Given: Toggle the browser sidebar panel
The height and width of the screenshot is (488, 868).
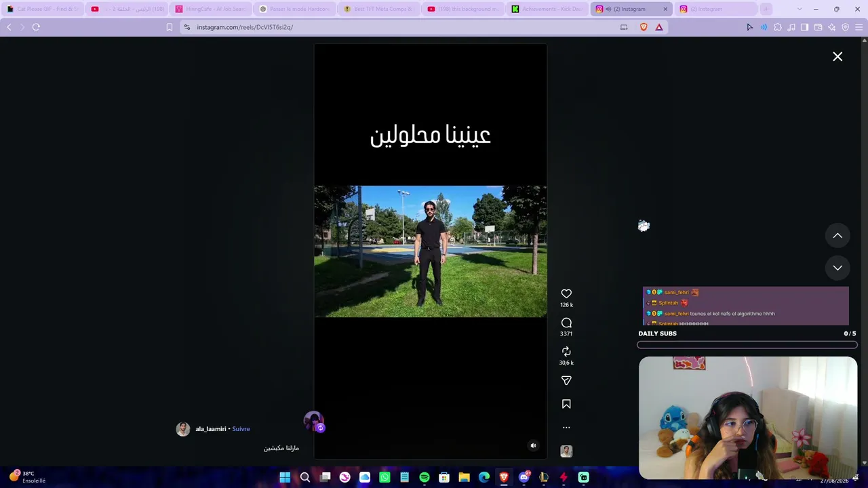Looking at the screenshot, I should click(804, 27).
